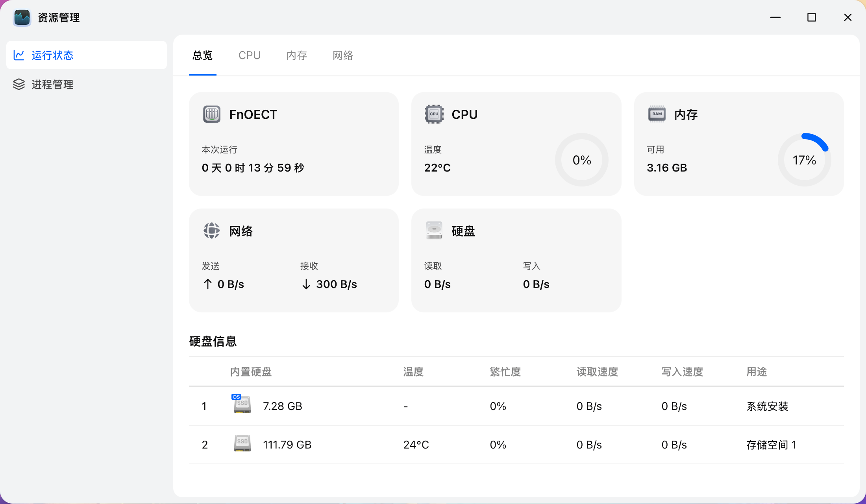This screenshot has height=504, width=866.
Task: Select 运行状态 in the sidebar
Action: [52, 55]
